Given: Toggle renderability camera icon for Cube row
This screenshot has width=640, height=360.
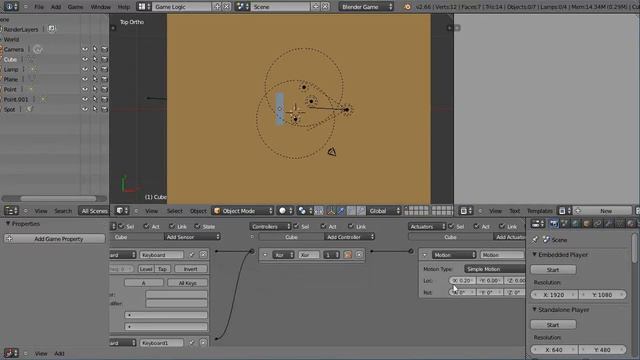Looking at the screenshot, I should click(104, 59).
